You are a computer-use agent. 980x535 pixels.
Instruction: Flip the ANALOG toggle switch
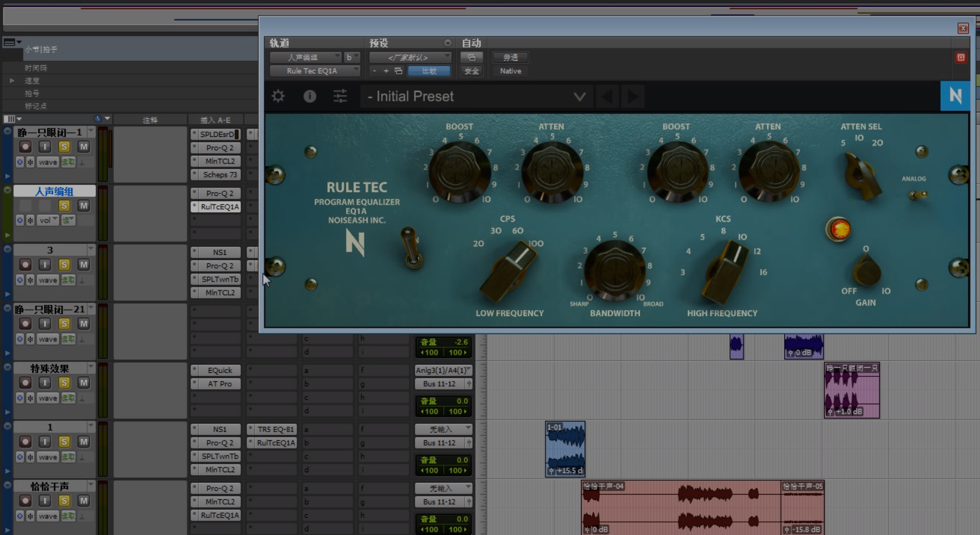coord(918,195)
